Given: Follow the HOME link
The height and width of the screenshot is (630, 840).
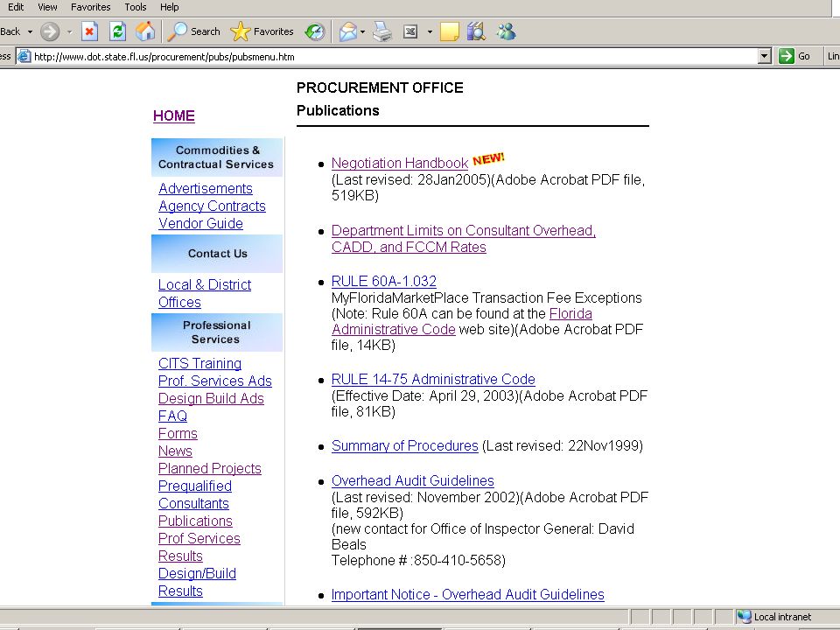Looking at the screenshot, I should 174,115.
